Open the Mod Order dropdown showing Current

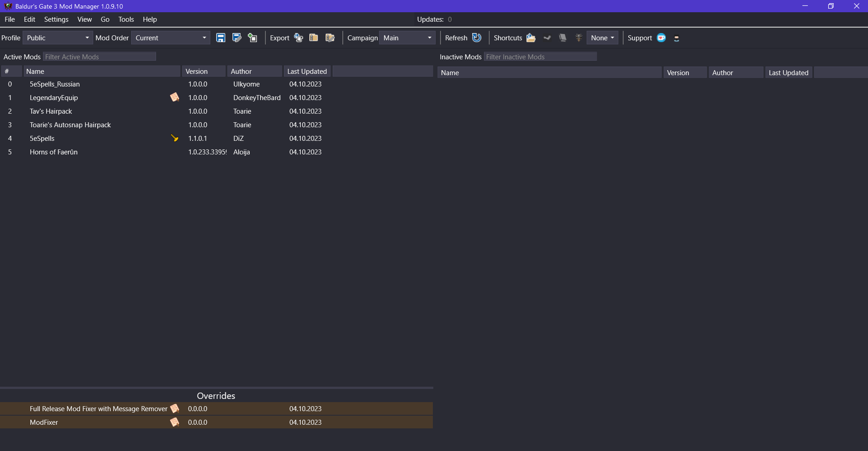(171, 38)
